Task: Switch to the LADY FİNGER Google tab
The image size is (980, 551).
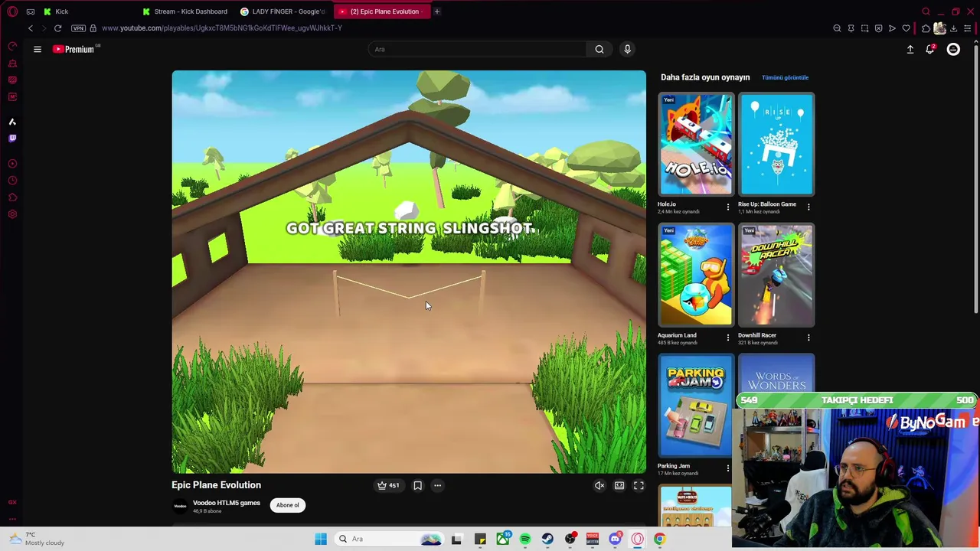Action: click(284, 11)
